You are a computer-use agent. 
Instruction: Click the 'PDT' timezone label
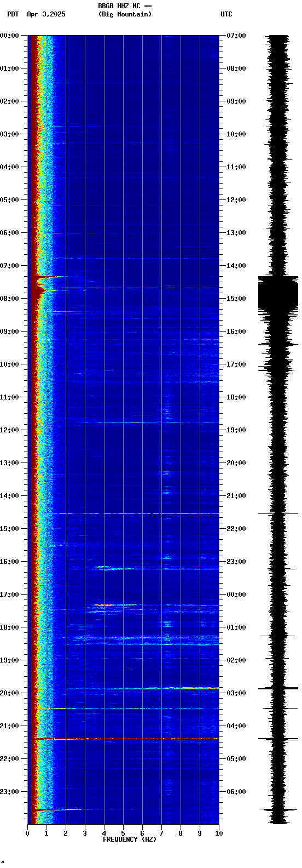pyautogui.click(x=13, y=14)
